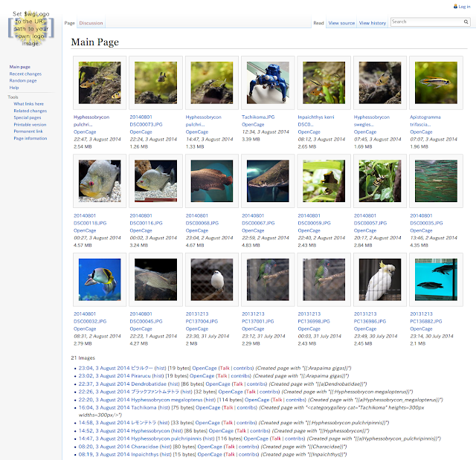Open the Permanent link

tap(28, 132)
